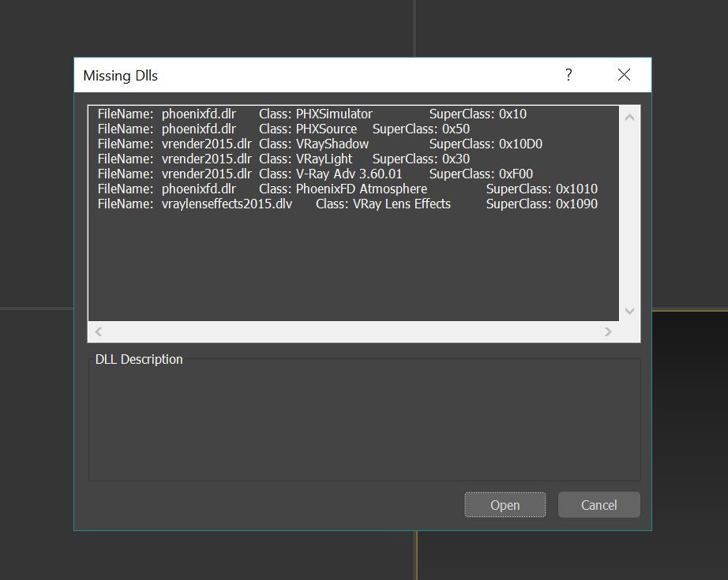728x580 pixels.
Task: Select the PHXSimulator class row
Action: click(353, 114)
